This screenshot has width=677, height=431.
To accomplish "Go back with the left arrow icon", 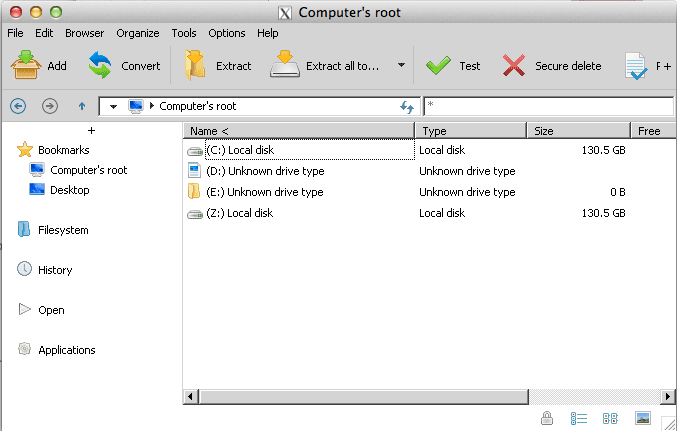I will click(x=18, y=106).
